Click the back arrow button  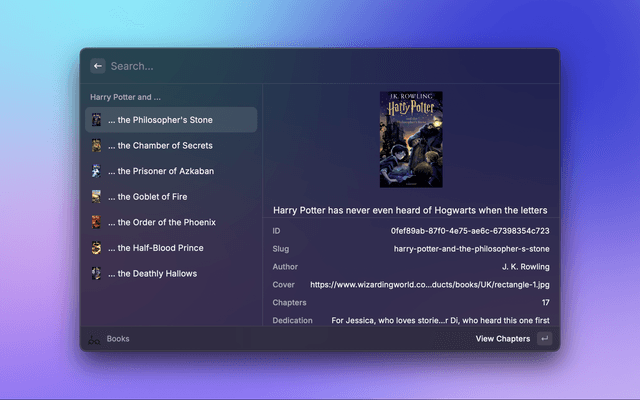pyautogui.click(x=98, y=66)
